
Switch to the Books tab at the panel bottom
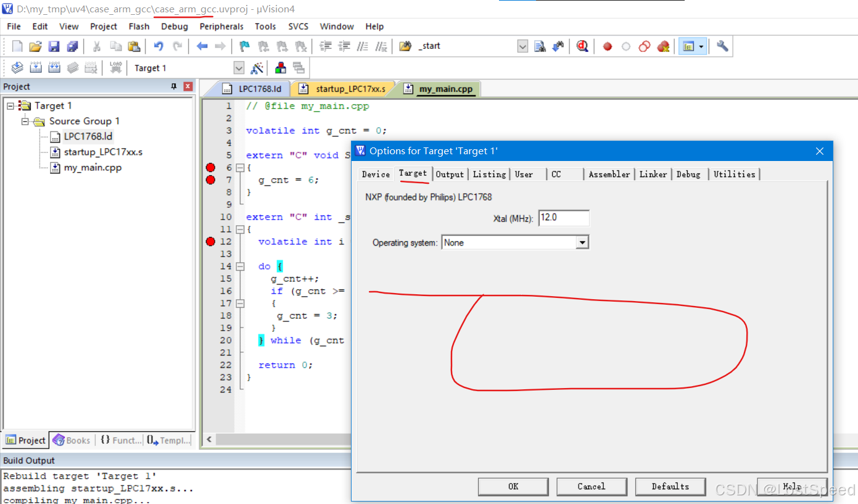[x=72, y=440]
